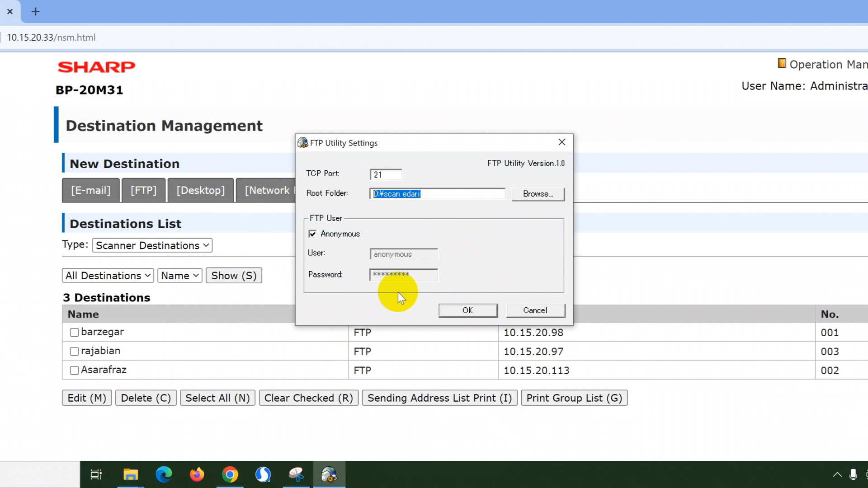Click the TCP Port field
The width and height of the screenshot is (868, 488).
coord(386,174)
